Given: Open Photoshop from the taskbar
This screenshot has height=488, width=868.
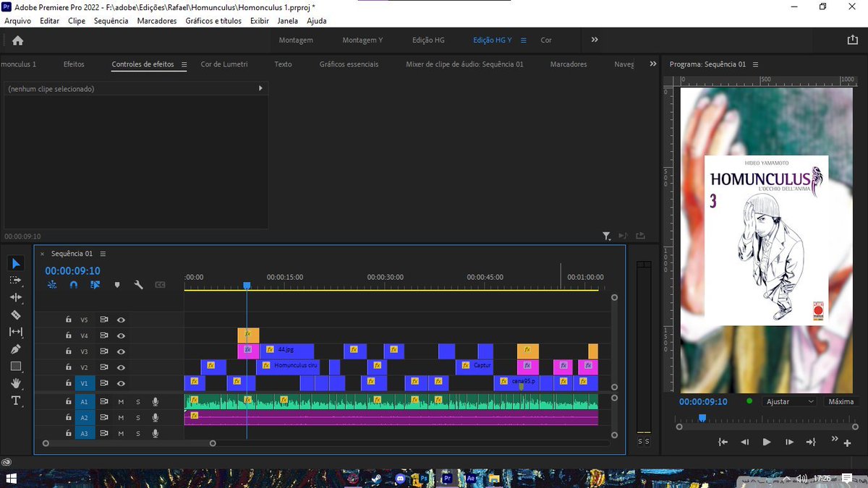Looking at the screenshot, I should point(423,478).
